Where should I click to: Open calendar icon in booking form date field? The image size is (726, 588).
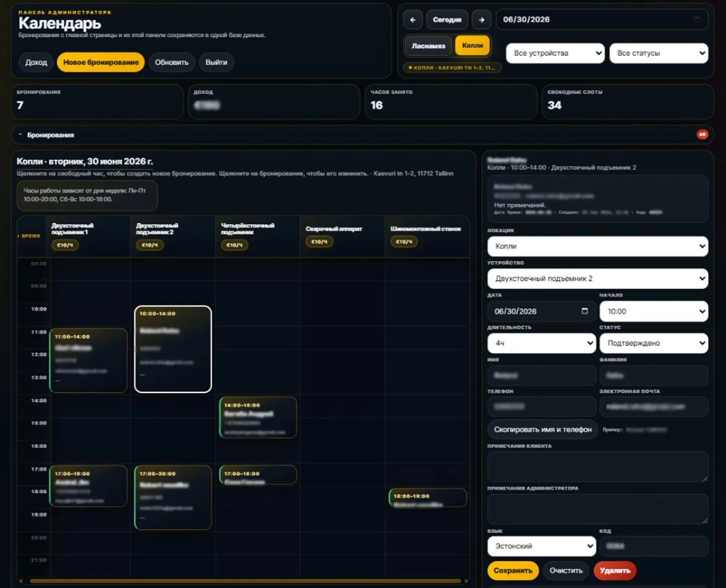point(585,311)
